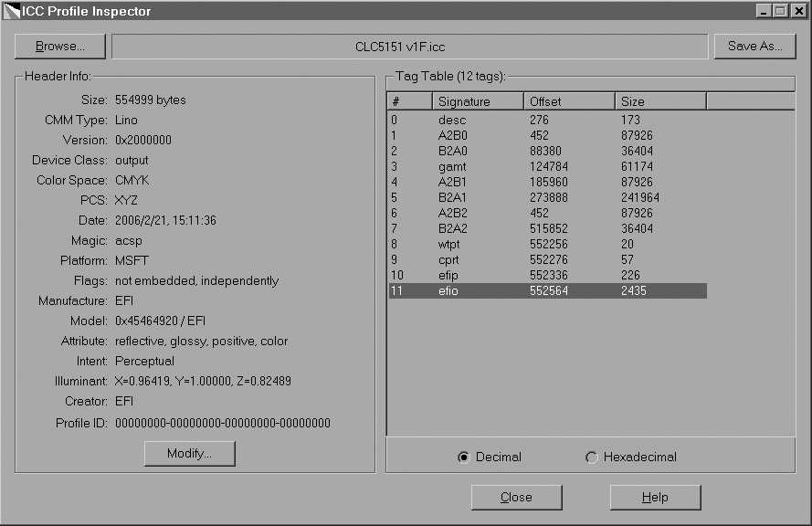Click the Color Space value CMYK
The height and width of the screenshot is (526, 812).
[x=132, y=180]
